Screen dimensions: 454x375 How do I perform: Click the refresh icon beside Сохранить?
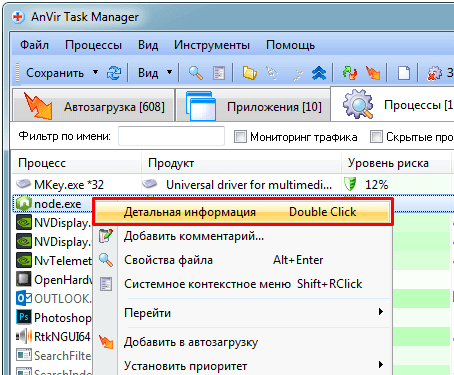click(114, 73)
